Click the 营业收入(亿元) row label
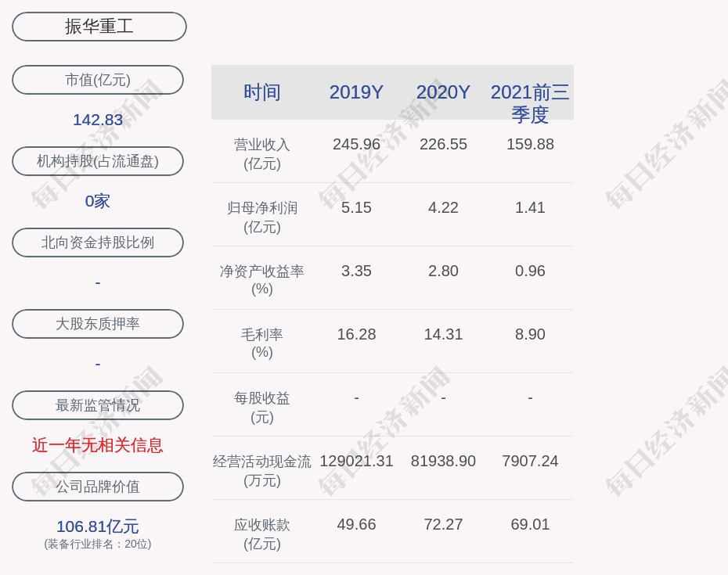Screen dimensions: 728x575 [262, 153]
